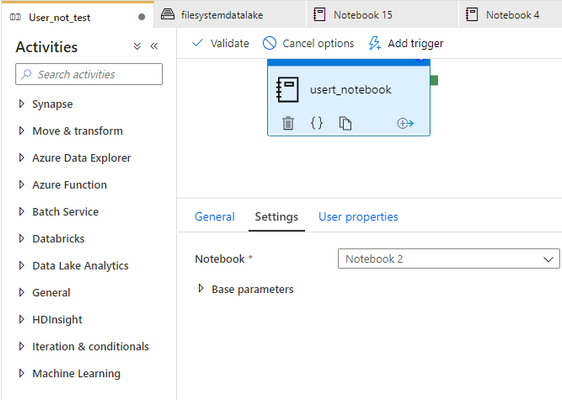Switch to the General tab

[214, 217]
